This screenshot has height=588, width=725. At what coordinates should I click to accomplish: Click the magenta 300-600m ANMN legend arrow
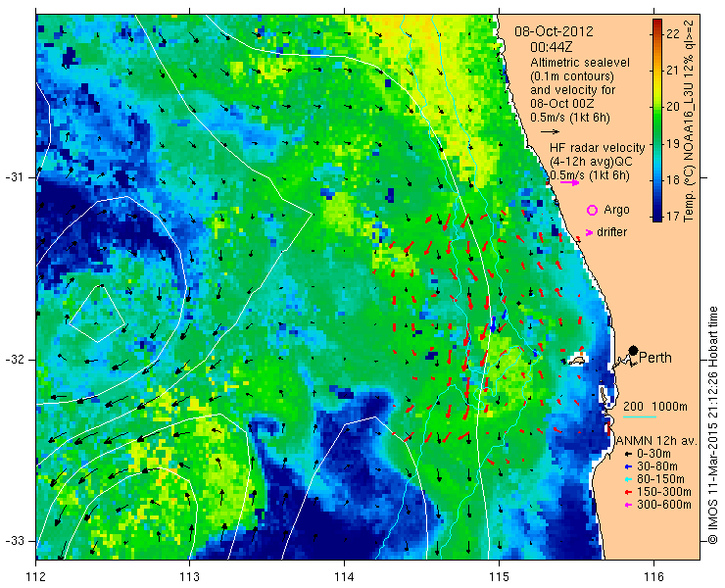[628, 505]
